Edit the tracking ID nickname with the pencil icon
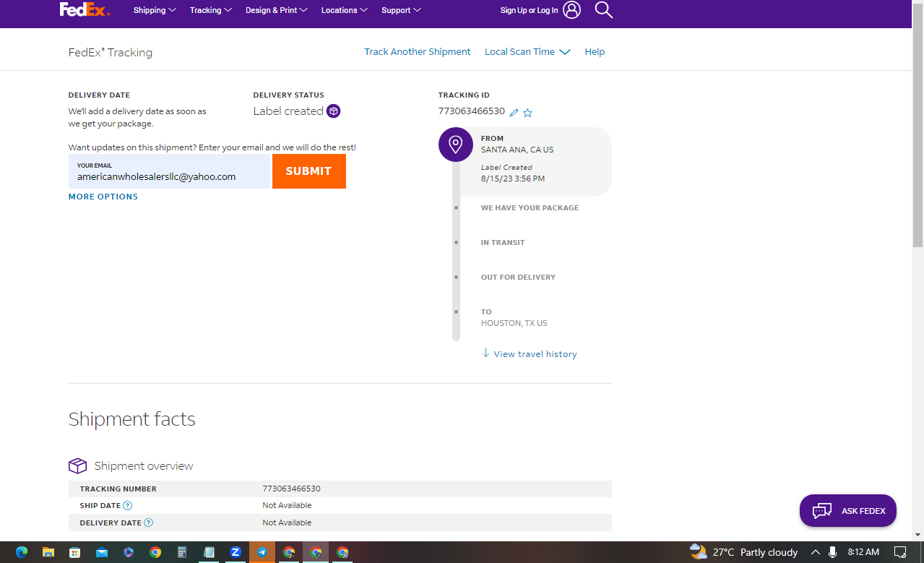This screenshot has height=563, width=924. [x=514, y=113]
